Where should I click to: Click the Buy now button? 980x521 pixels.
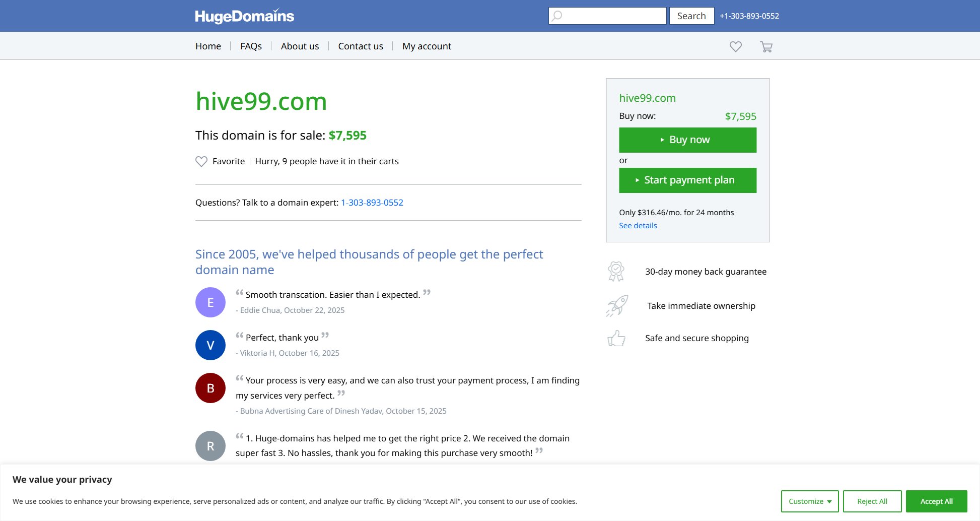(687, 140)
